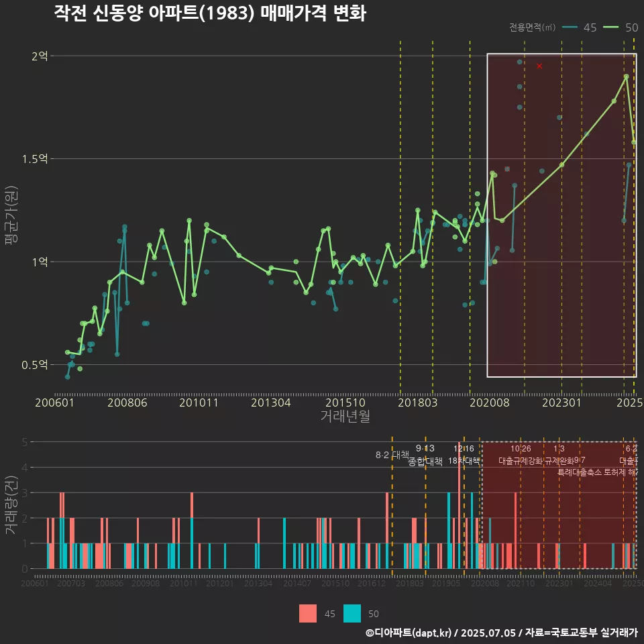
Task: Click the '종합대책' annotation label
Action: tap(425, 462)
